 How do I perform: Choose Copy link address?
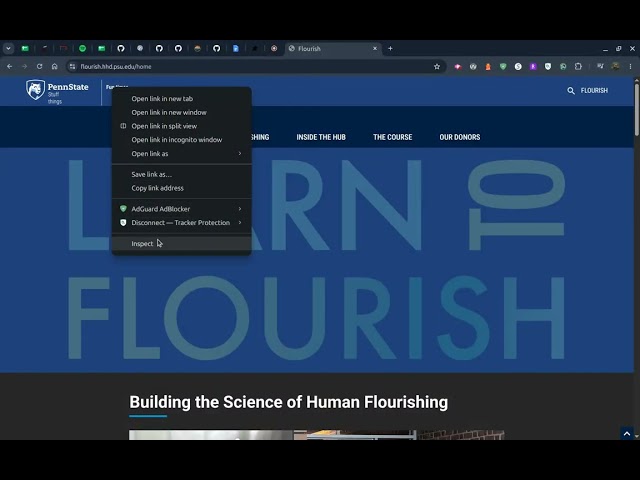(x=182, y=188)
